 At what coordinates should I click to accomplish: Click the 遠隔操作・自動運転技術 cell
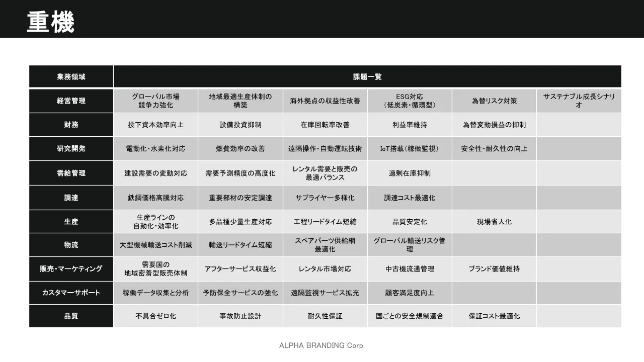(x=325, y=149)
